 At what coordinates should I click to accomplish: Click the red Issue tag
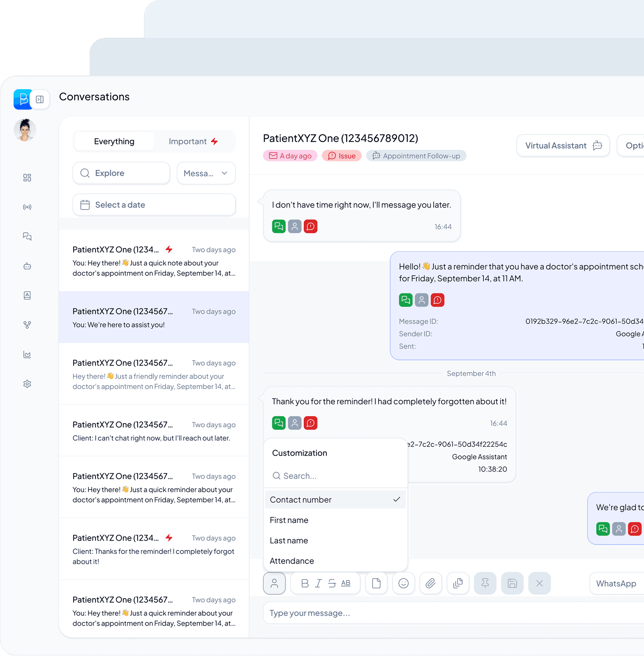click(342, 156)
